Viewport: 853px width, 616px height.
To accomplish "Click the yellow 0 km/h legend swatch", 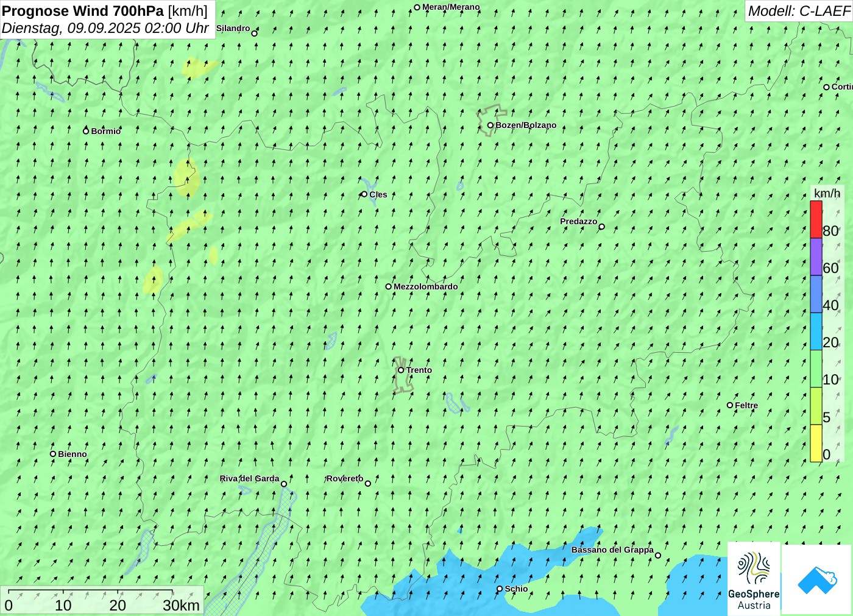I will [816, 443].
